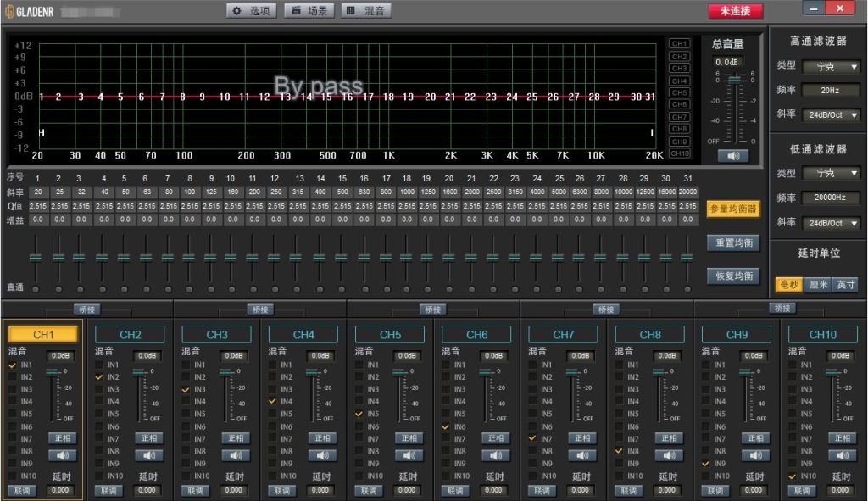Click the low-pass 频率 20000Hz field
Screen dimensions: 868x501
pos(830,198)
